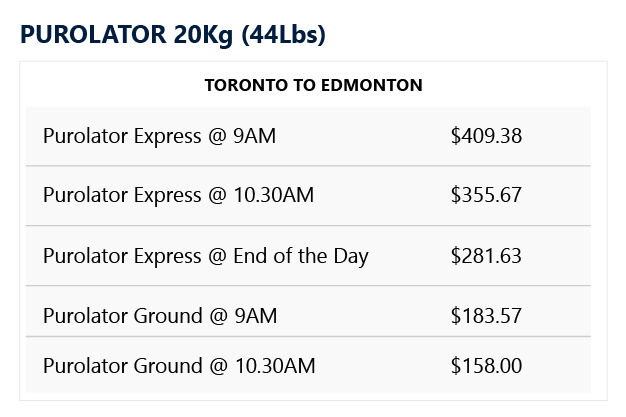Click the @ symbol in the End of Day row
The width and height of the screenshot is (626, 417).
pos(217,256)
